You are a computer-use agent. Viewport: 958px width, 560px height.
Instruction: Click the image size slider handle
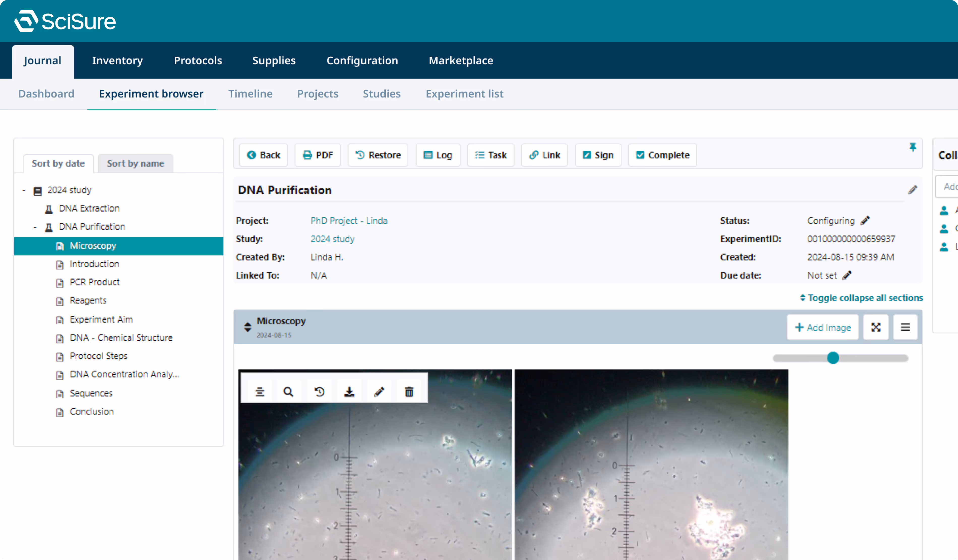point(833,358)
